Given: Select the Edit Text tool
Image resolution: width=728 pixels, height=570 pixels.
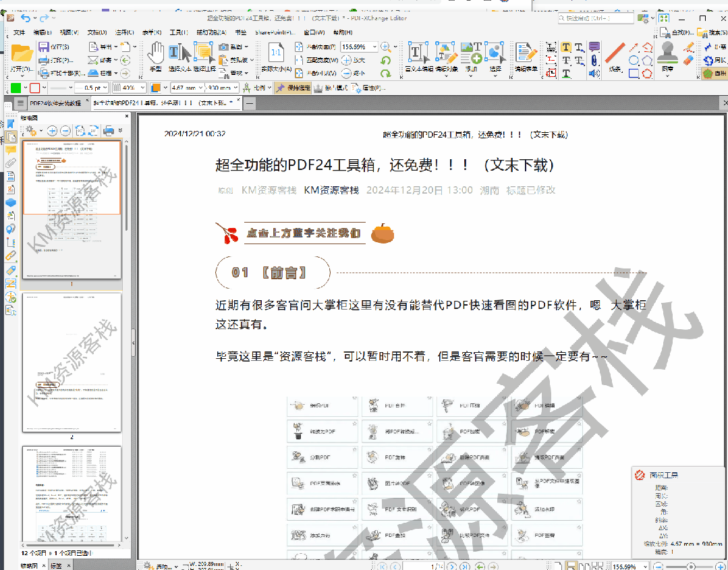Looking at the screenshot, I should pos(418,57).
